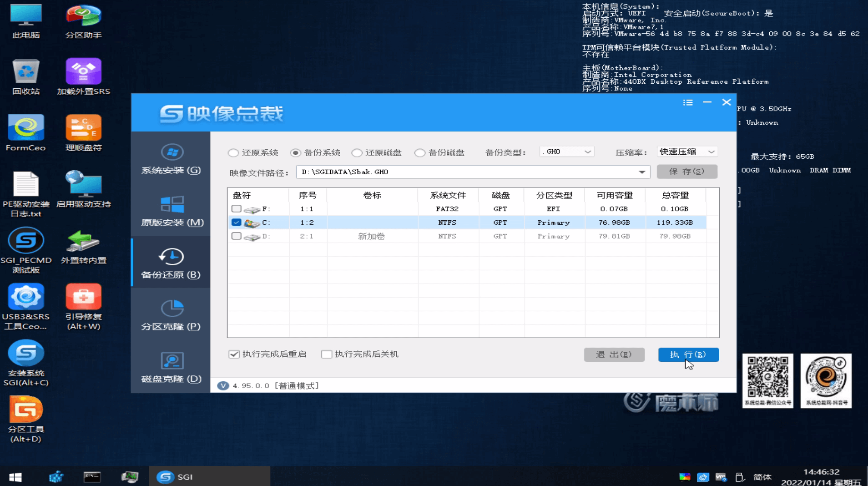Image resolution: width=868 pixels, height=486 pixels.
Task: Open the 压缩率 快速压缩 dropdown
Action: pos(711,152)
